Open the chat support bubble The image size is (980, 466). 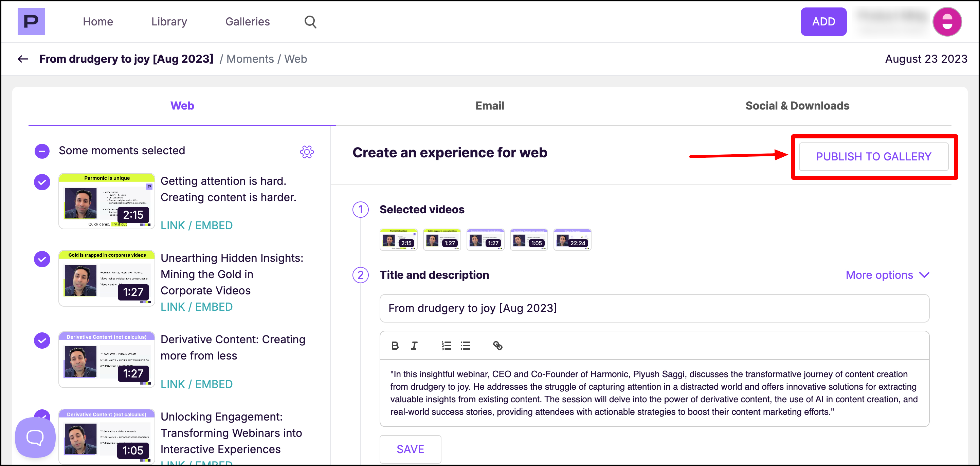click(x=35, y=438)
